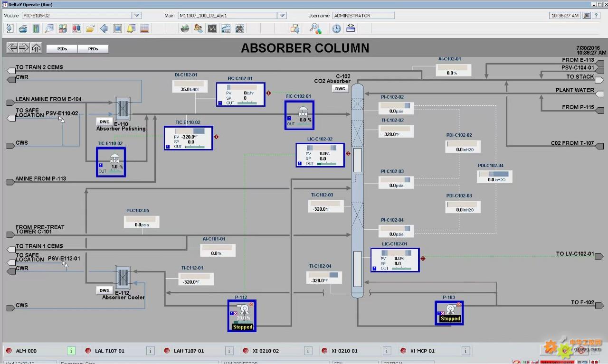Click the TI-C102-02 temperature indicator

pos(396,131)
